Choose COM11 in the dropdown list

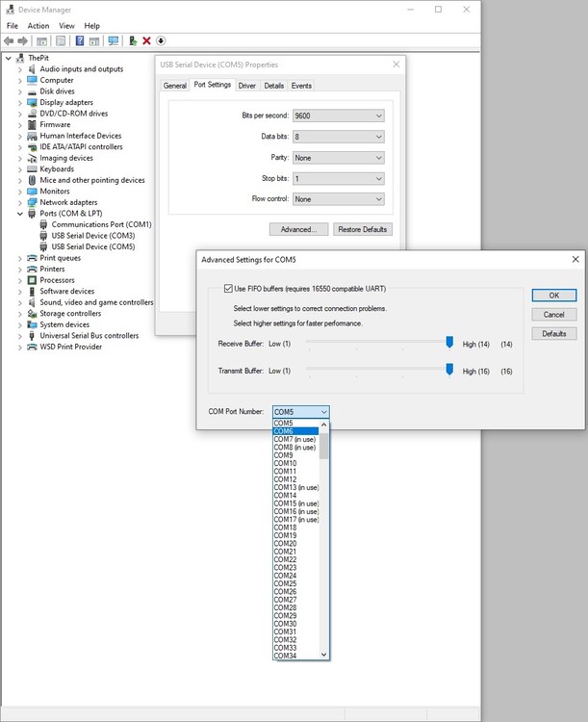coord(295,471)
